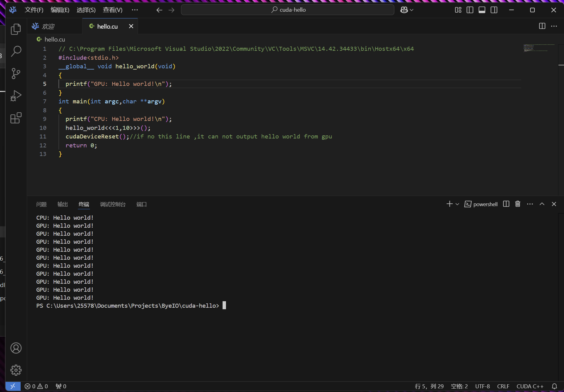The width and height of the screenshot is (564, 392).
Task: Go forward with the right arrow
Action: 171,10
